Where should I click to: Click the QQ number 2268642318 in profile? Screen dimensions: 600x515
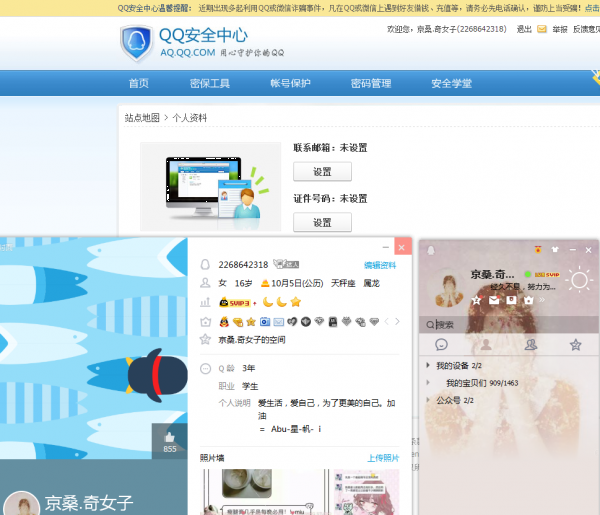(x=243, y=264)
